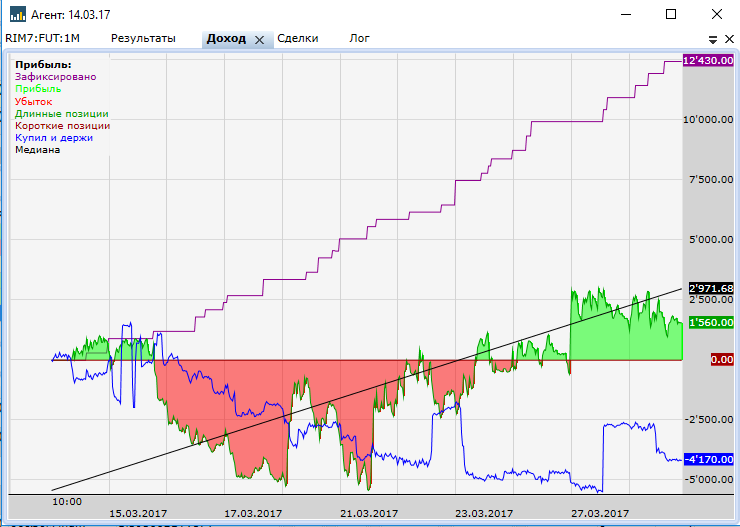Click the 21.03.2017 date label
The image size is (740, 527).
point(369,513)
